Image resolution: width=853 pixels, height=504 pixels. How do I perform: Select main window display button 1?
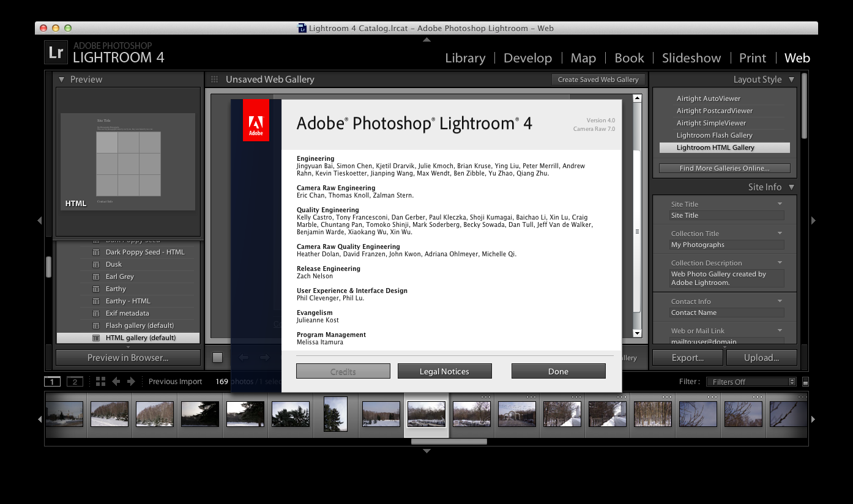(52, 382)
